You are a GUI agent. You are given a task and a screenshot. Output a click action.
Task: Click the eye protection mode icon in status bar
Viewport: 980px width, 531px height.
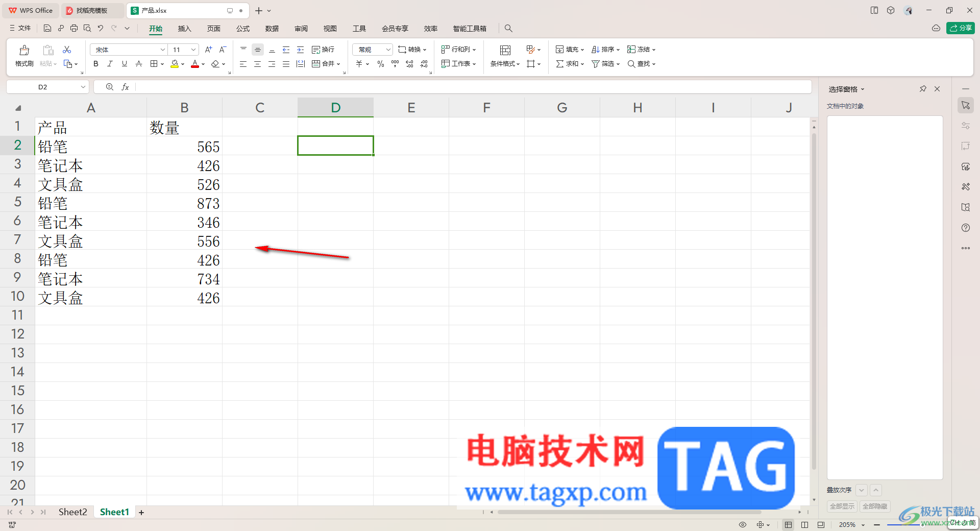pyautogui.click(x=743, y=525)
